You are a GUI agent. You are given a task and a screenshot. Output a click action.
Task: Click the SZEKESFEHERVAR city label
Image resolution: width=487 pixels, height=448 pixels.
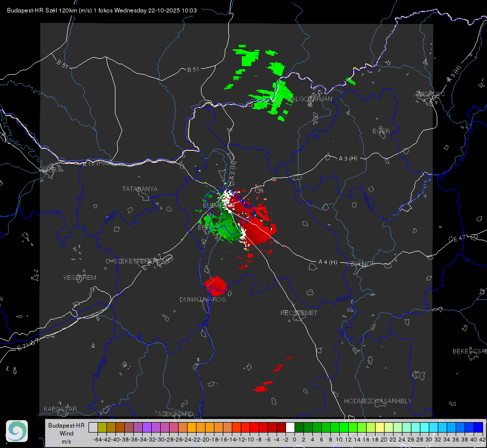coord(142,261)
